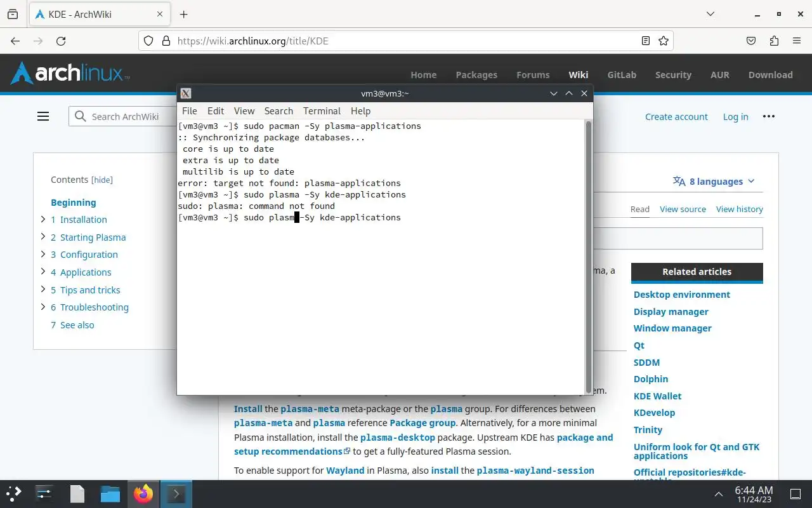Image resolution: width=812 pixels, height=508 pixels.
Task: Open the Package group link
Action: click(422, 422)
